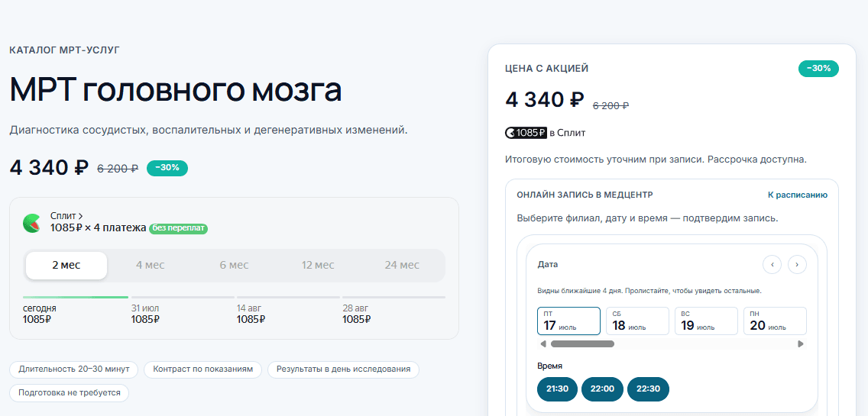
Task: Click the Дата label in booking widget
Action: pos(548,264)
